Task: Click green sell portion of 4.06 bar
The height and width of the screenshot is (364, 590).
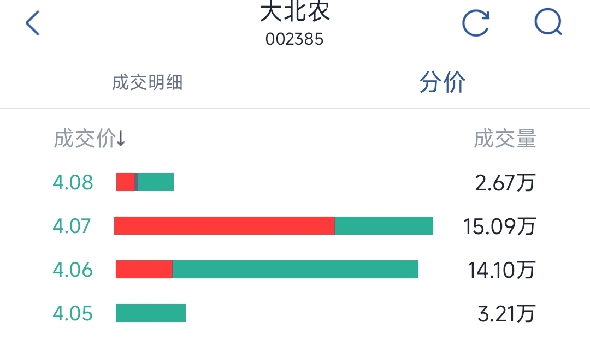Action: coord(296,269)
